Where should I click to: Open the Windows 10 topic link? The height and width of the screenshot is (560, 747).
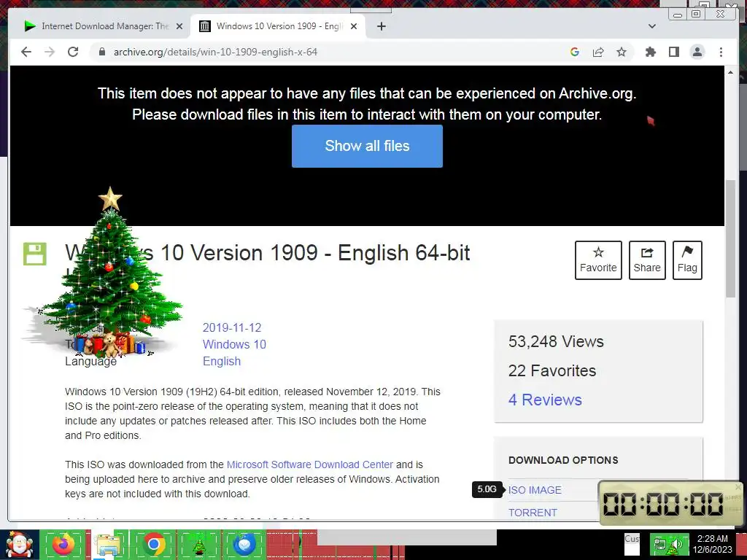click(234, 344)
